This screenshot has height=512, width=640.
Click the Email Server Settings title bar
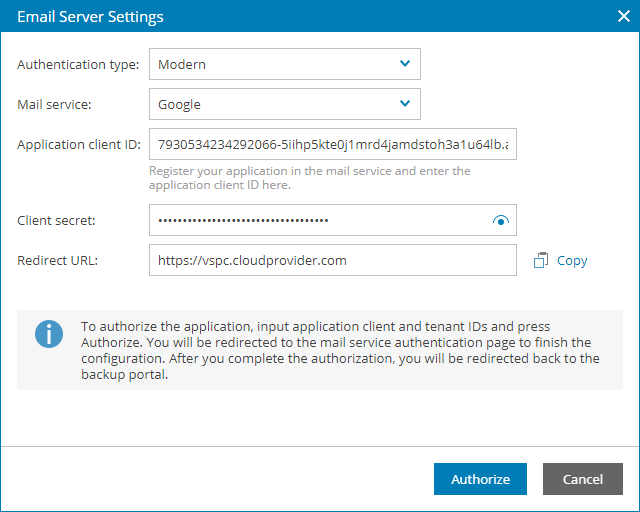[x=300, y=16]
